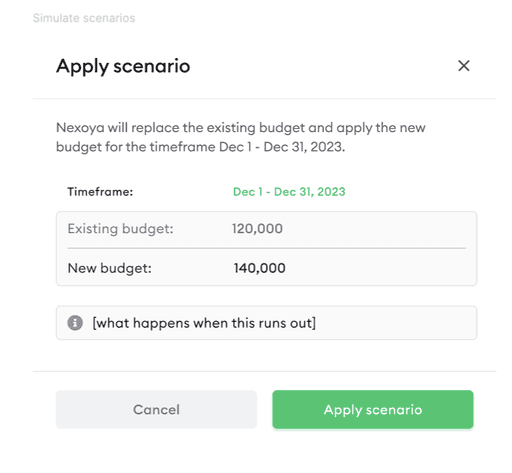Click the Apply scenario dialog title
512x473 pixels.
123,66
